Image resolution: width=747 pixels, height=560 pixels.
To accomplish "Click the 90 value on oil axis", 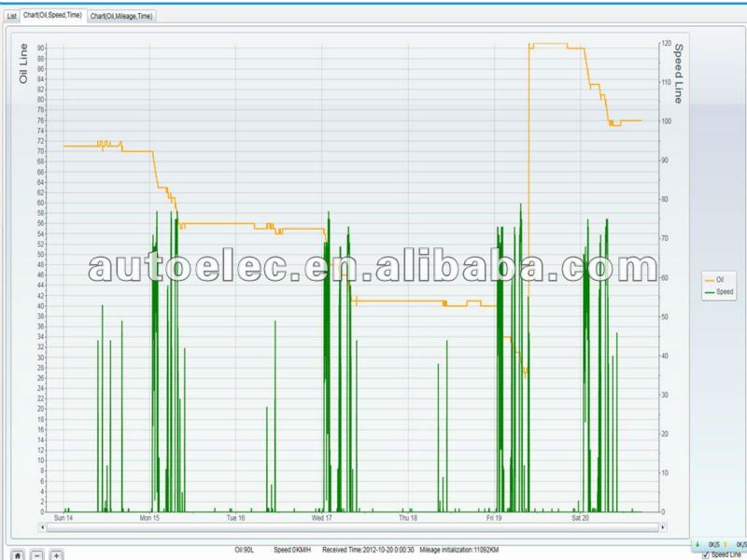I will click(41, 49).
